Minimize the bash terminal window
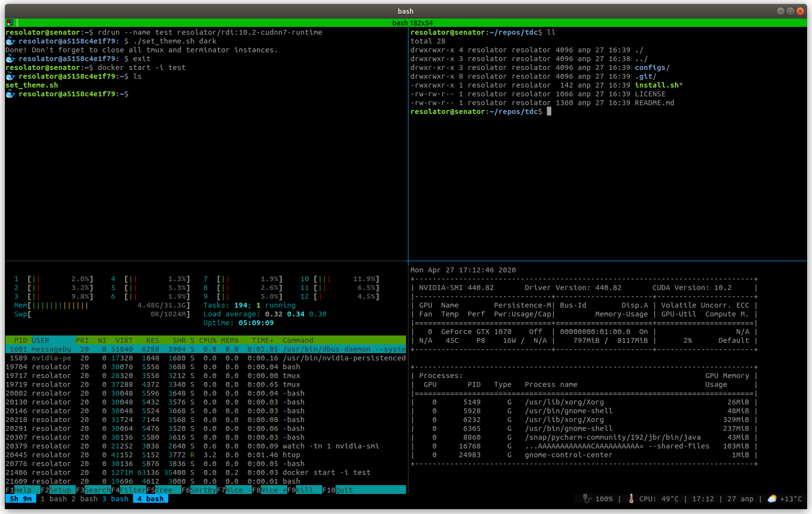 pos(780,11)
